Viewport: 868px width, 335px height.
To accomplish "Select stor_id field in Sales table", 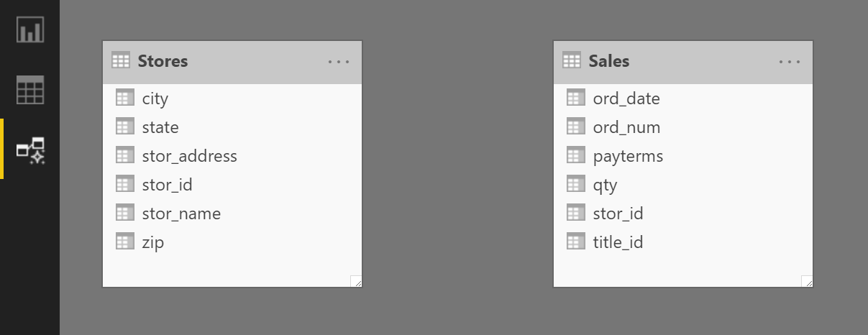I will click(683, 214).
